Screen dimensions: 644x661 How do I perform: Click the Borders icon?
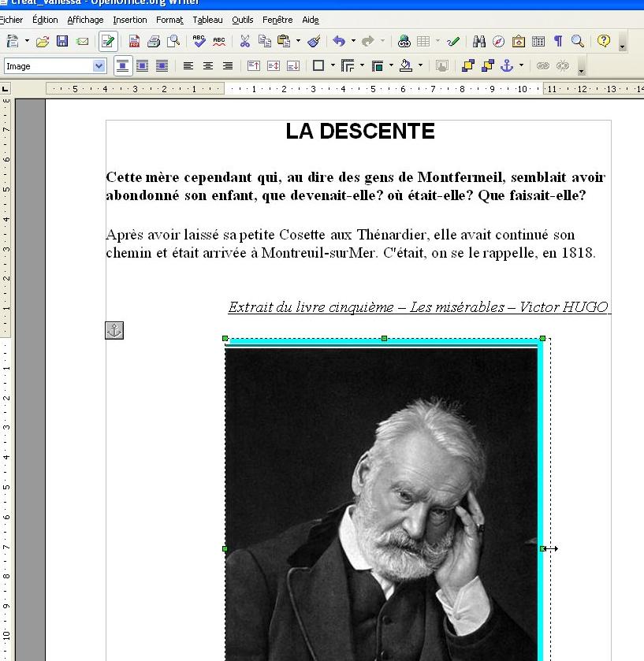coord(318,66)
